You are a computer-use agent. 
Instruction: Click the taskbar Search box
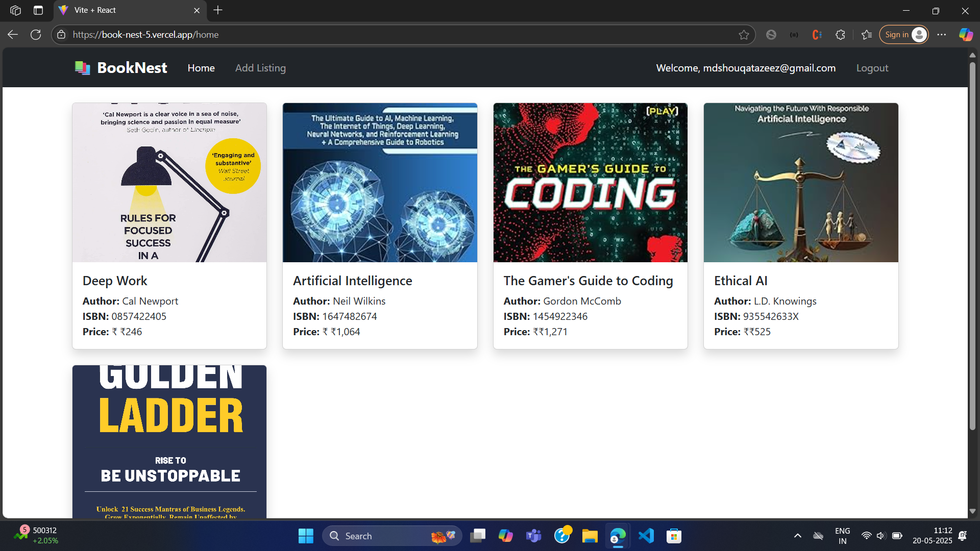tap(392, 536)
